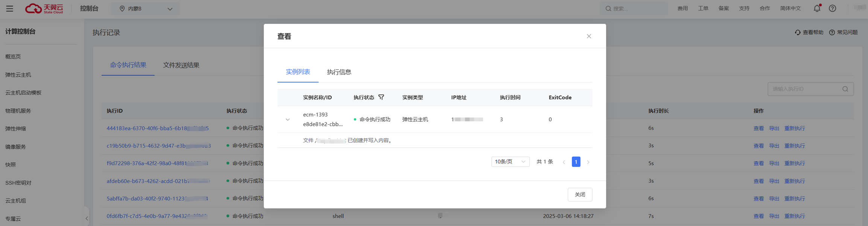The height and width of the screenshot is (226, 868).
Task: Click the 查看帮助 headset icon
Action: (798, 32)
